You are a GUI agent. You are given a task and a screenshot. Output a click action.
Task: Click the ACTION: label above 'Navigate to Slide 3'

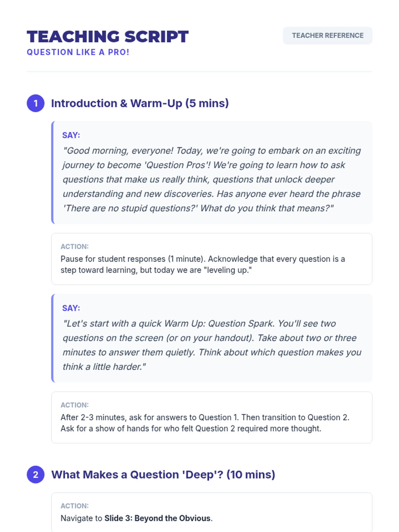[74, 506]
